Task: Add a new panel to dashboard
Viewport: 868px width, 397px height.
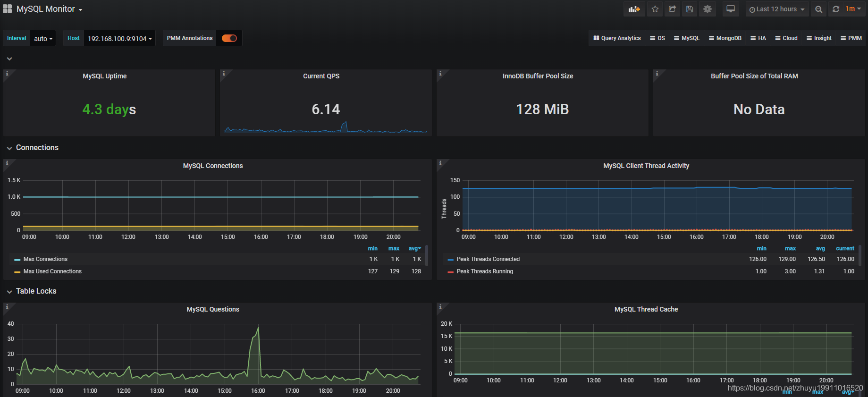Action: coord(634,9)
